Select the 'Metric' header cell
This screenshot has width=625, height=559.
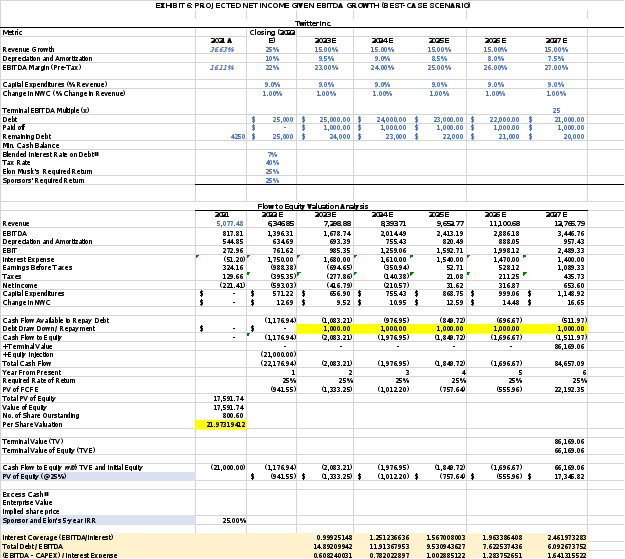(12, 32)
